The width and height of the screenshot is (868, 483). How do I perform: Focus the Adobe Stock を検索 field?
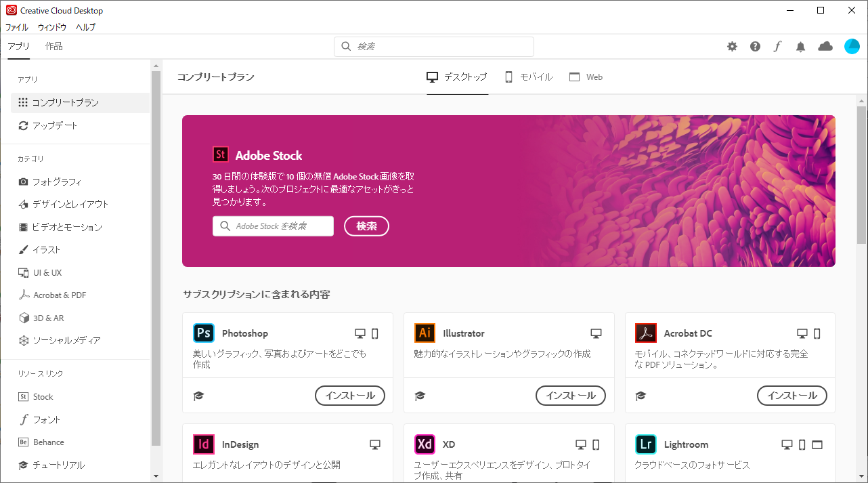pyautogui.click(x=273, y=226)
